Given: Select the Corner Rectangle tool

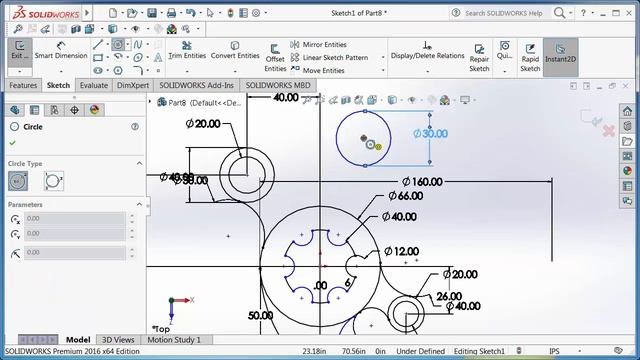Looking at the screenshot, I should (x=98, y=58).
